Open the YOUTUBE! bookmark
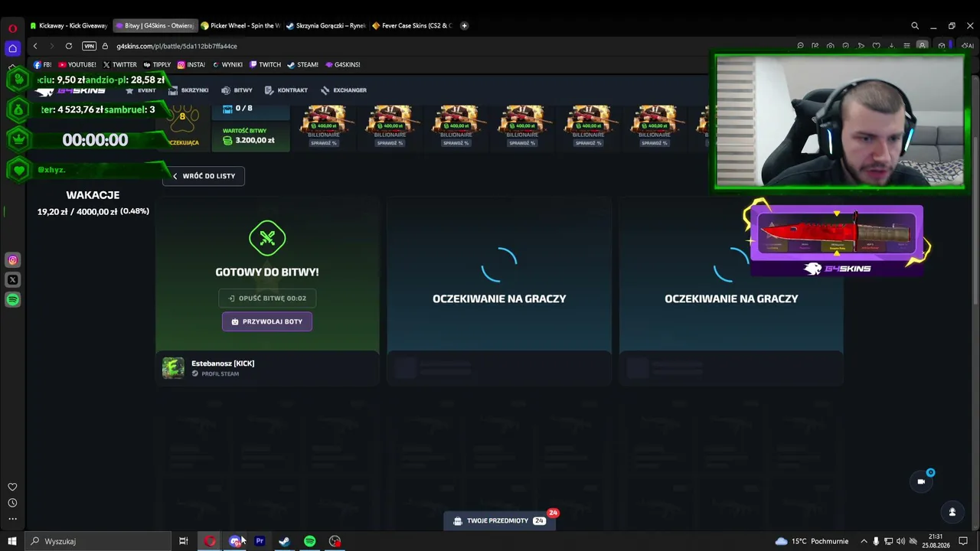This screenshot has width=980, height=551. 77,64
